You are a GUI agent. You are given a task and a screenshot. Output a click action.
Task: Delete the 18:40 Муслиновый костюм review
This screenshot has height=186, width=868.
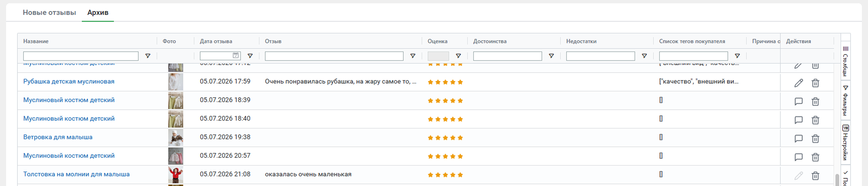coord(815,120)
